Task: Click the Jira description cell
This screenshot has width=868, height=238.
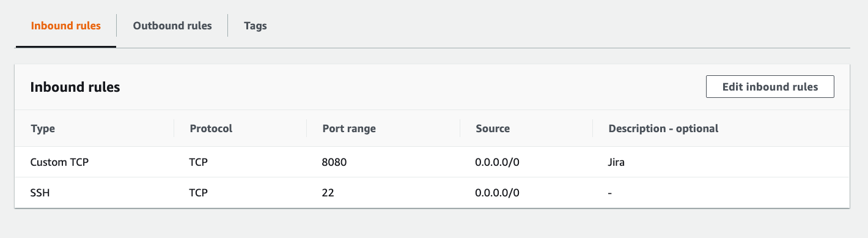Action: click(617, 162)
